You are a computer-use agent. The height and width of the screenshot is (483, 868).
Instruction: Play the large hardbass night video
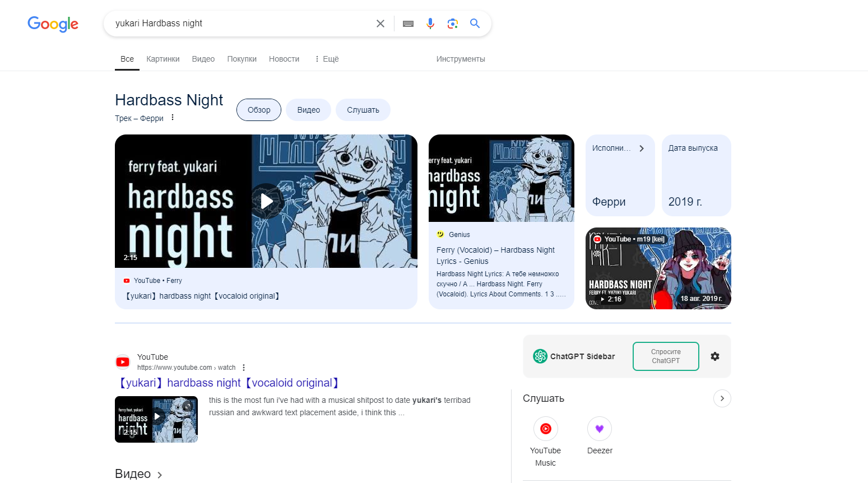266,201
